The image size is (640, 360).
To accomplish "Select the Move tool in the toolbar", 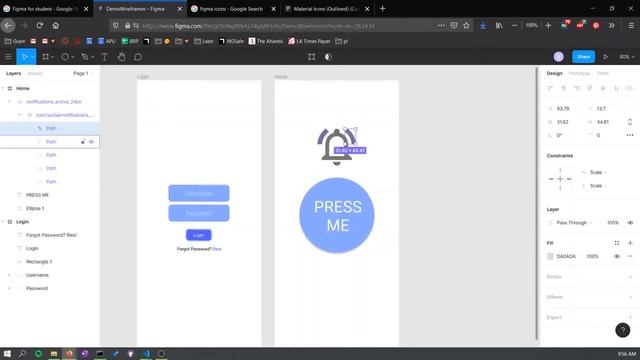I will pyautogui.click(x=24, y=57).
